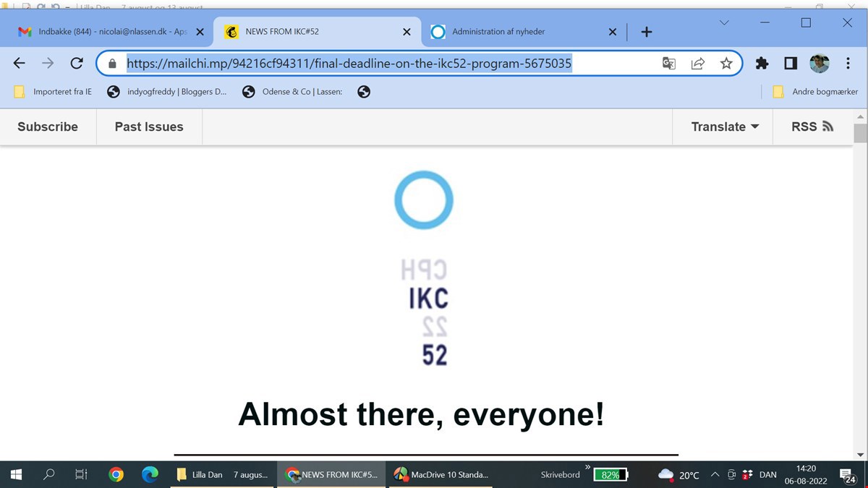Open the RSS feed link
The image size is (868, 488).
tap(813, 127)
